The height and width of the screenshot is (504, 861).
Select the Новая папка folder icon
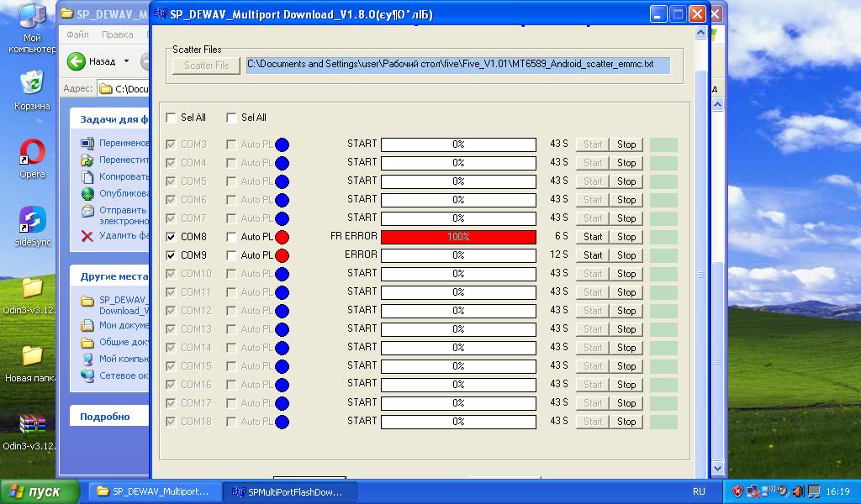pos(32,356)
